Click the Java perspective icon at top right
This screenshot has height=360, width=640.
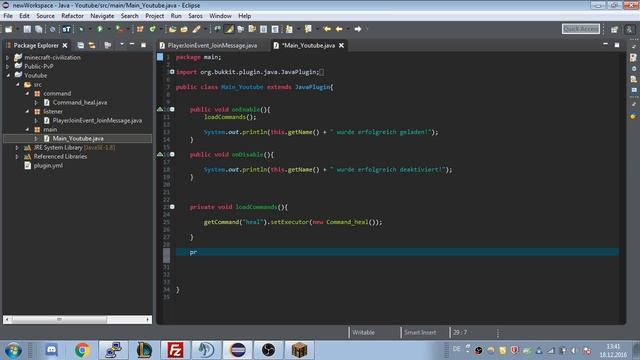click(x=629, y=29)
